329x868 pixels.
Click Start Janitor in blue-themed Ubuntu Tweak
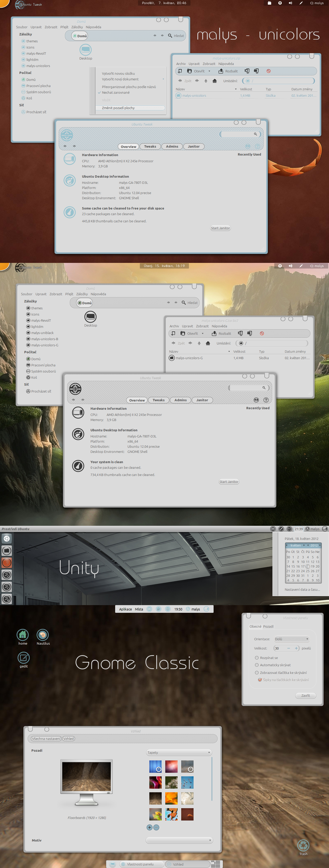(x=220, y=228)
